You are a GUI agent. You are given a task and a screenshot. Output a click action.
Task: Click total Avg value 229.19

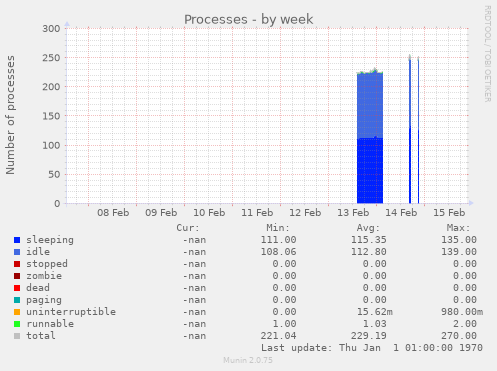click(369, 336)
